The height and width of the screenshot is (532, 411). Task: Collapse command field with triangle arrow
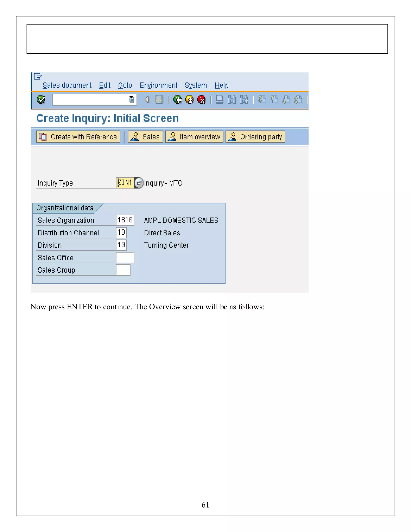coord(147,99)
